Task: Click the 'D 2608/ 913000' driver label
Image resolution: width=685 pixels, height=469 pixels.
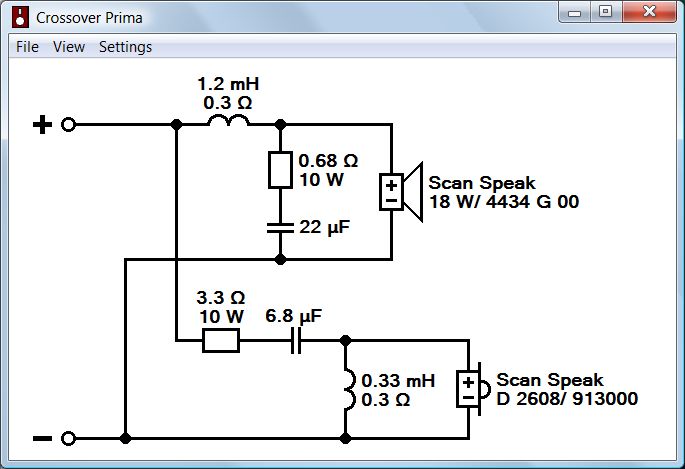Action: [567, 399]
